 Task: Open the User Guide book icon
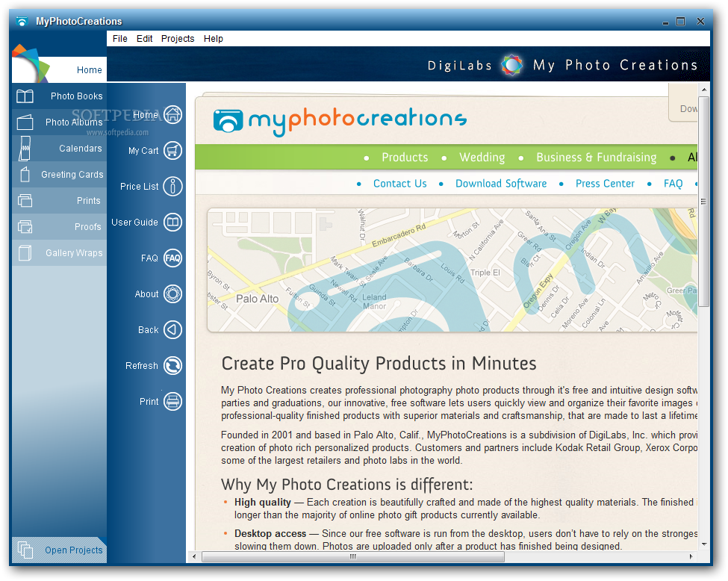[172, 222]
